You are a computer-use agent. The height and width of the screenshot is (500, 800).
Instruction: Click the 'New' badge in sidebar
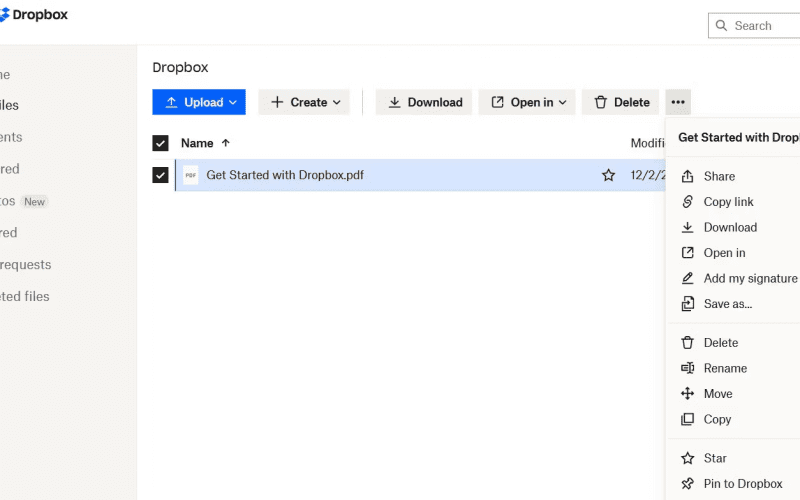click(35, 202)
